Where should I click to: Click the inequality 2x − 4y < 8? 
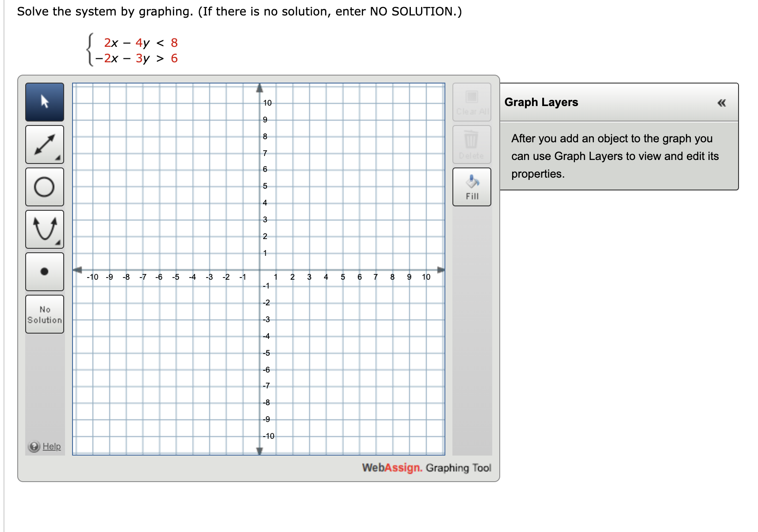pos(141,43)
